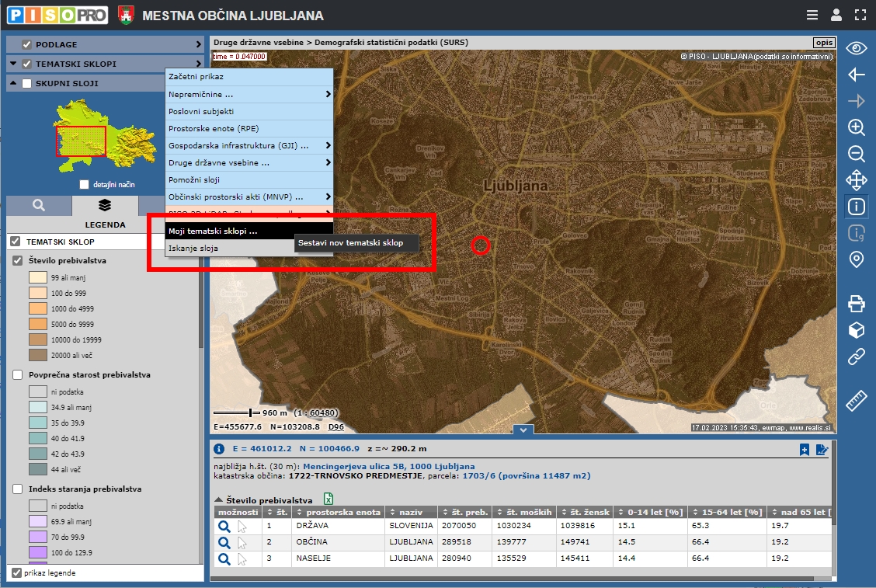Image resolution: width=876 pixels, height=588 pixels.
Task: Click the zoom in magnifier tool
Action: [856, 127]
